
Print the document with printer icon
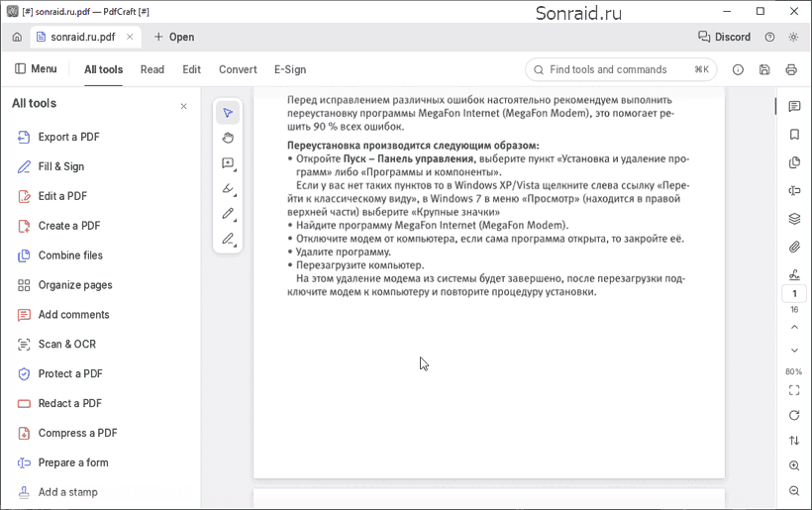(x=791, y=69)
